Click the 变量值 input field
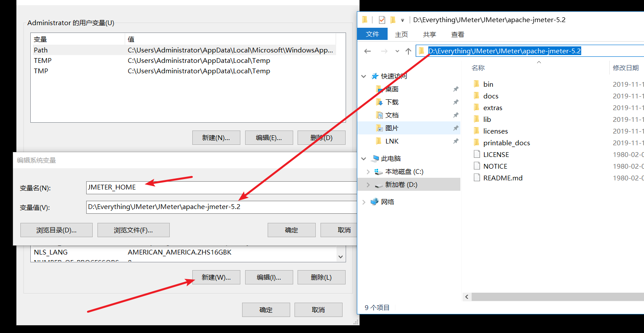Image resolution: width=644 pixels, height=333 pixels. 222,207
